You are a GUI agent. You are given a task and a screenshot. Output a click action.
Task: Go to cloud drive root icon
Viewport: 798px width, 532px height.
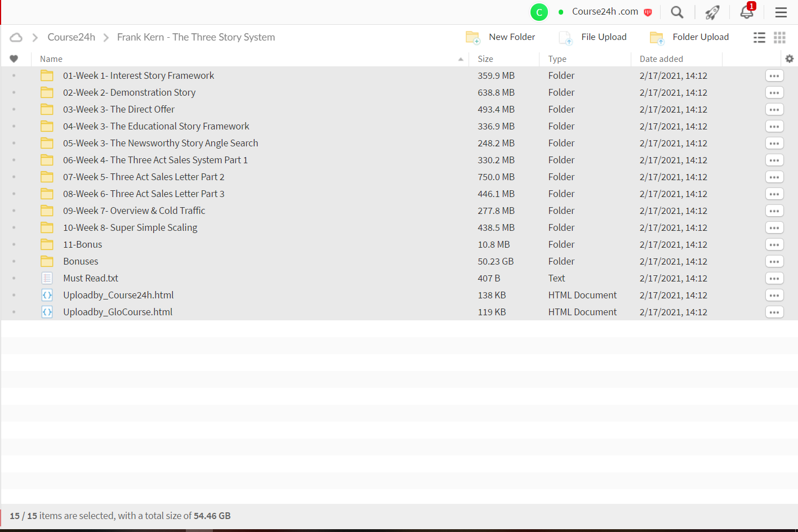tap(16, 37)
